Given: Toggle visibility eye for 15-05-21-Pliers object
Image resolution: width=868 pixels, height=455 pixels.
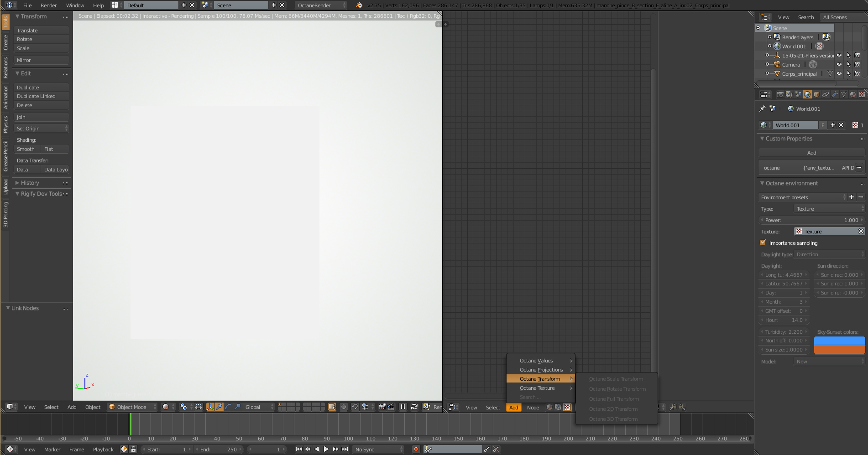Looking at the screenshot, I should pos(839,55).
